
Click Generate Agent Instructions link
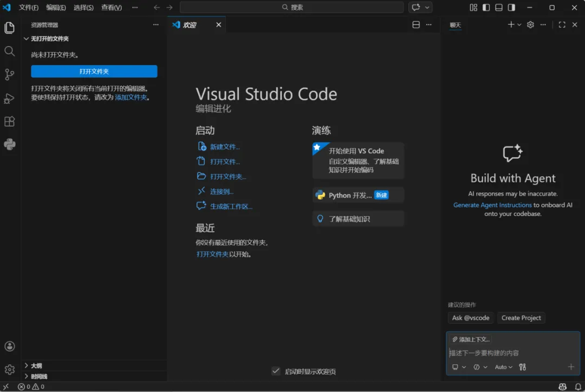[492, 205]
